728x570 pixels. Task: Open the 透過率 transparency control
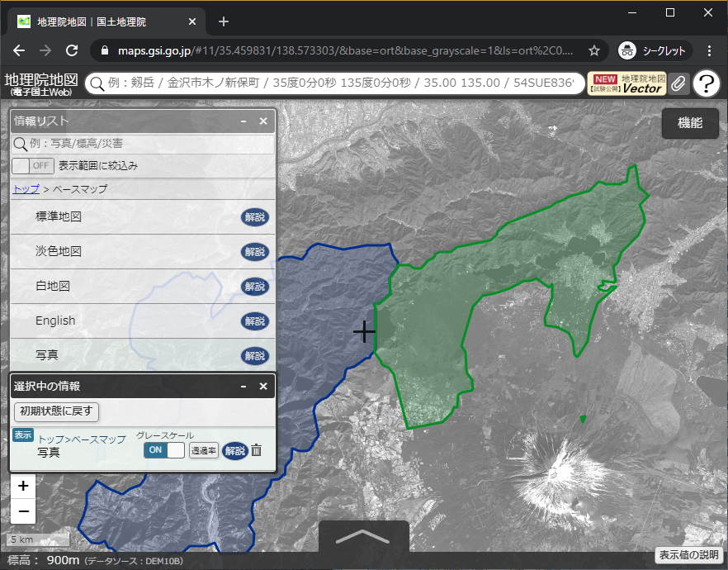(203, 450)
